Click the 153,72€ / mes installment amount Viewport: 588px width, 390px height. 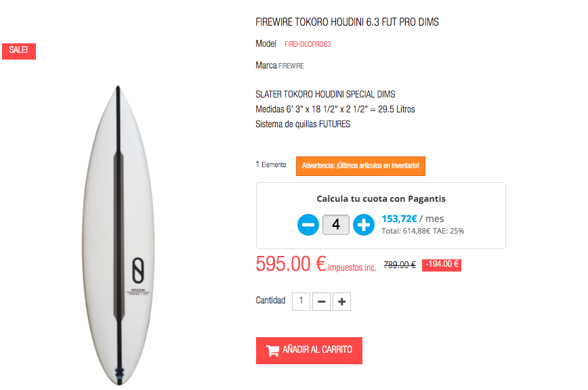pyautogui.click(x=413, y=219)
